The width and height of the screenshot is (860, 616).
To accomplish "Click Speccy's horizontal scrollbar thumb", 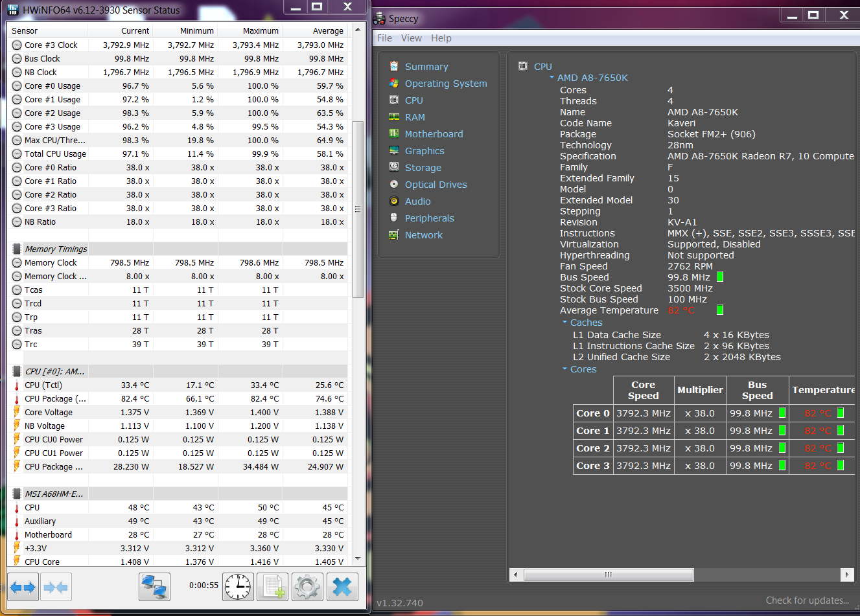I will [x=609, y=575].
